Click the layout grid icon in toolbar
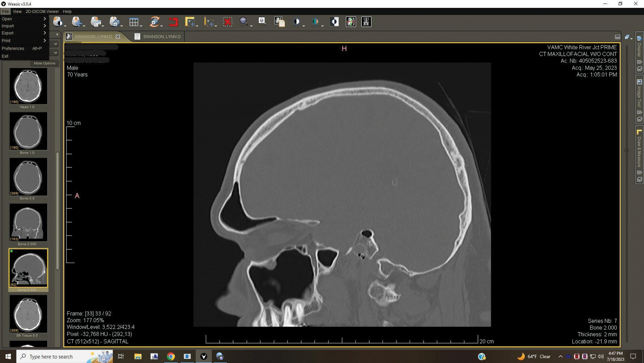Image resolution: width=644 pixels, height=363 pixels. pyautogui.click(x=134, y=22)
